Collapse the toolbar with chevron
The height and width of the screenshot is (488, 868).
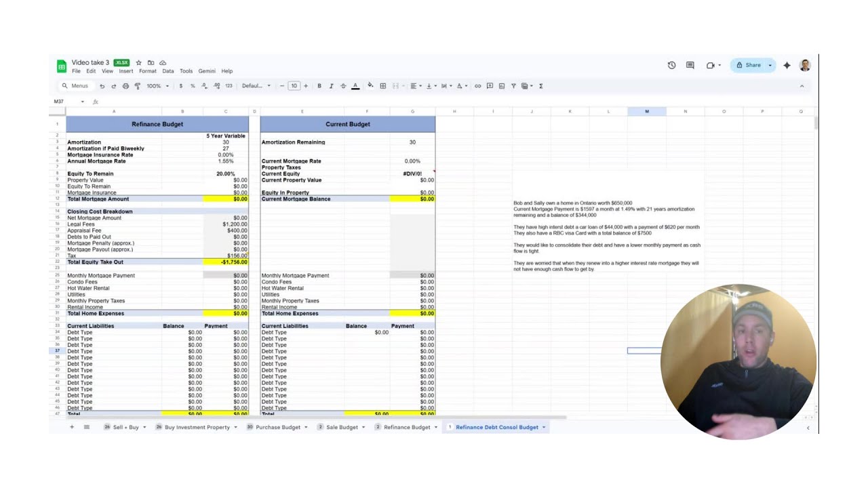[x=802, y=86]
